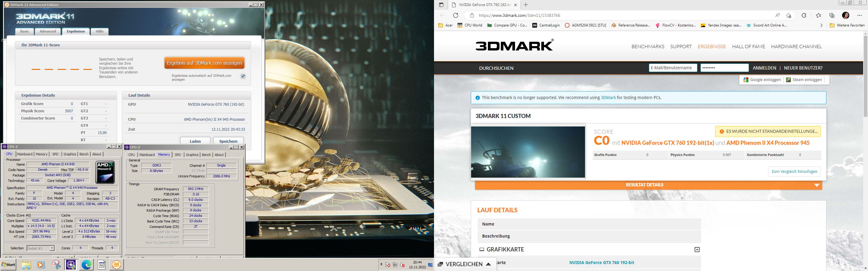Open the Favorites list panel
This screenshot has height=271, width=868.
(819, 15)
